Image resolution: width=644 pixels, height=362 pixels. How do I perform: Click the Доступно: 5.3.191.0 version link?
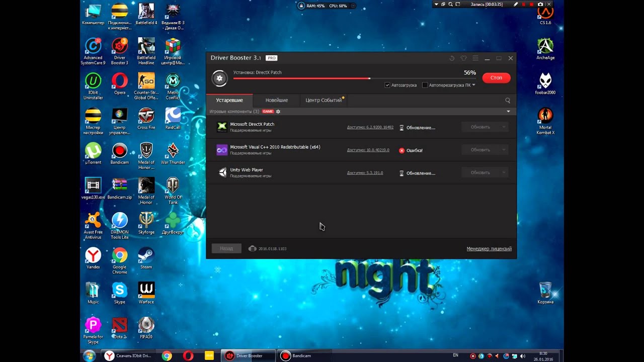pyautogui.click(x=365, y=173)
